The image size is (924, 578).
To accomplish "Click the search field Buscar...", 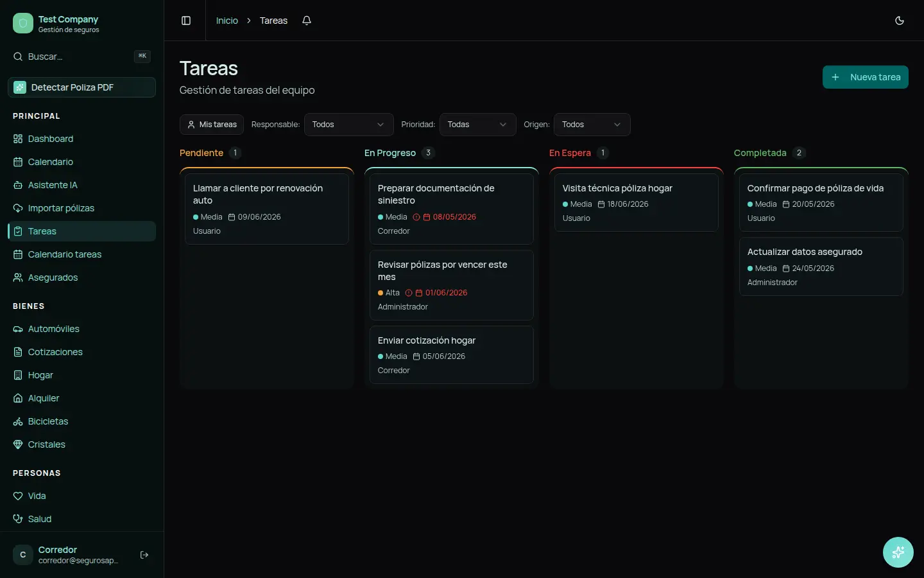I will pos(81,57).
